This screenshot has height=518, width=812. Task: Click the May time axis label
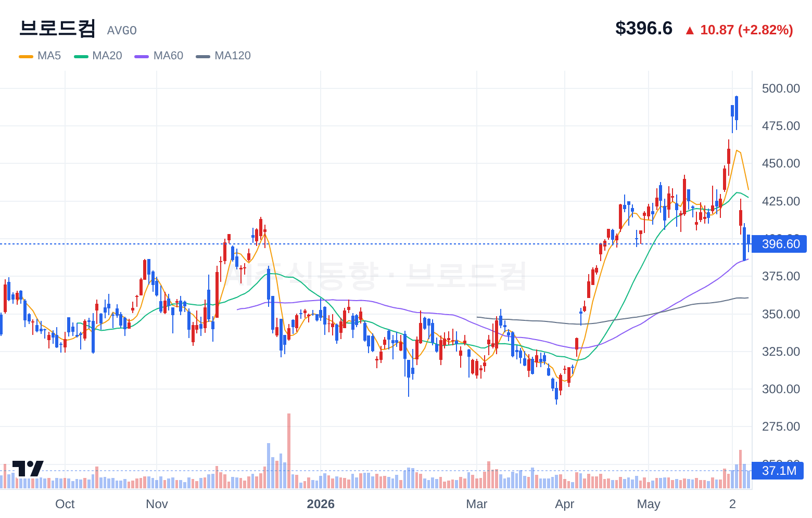649,504
